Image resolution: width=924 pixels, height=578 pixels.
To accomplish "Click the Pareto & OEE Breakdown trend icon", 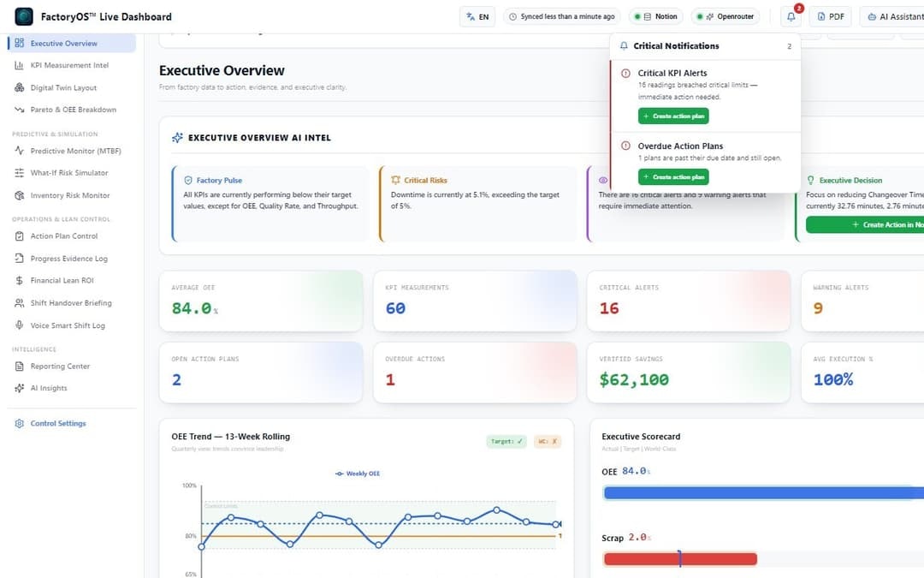I will (x=20, y=110).
